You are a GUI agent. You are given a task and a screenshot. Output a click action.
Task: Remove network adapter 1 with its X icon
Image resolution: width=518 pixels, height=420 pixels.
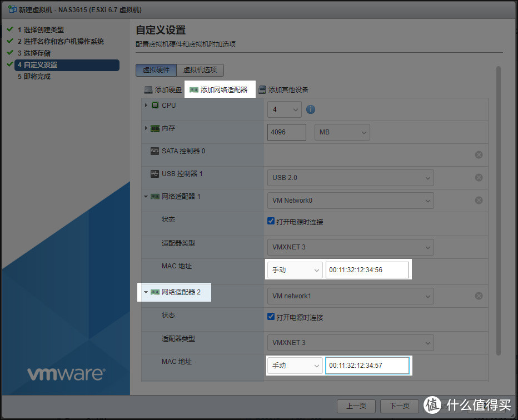479,201
